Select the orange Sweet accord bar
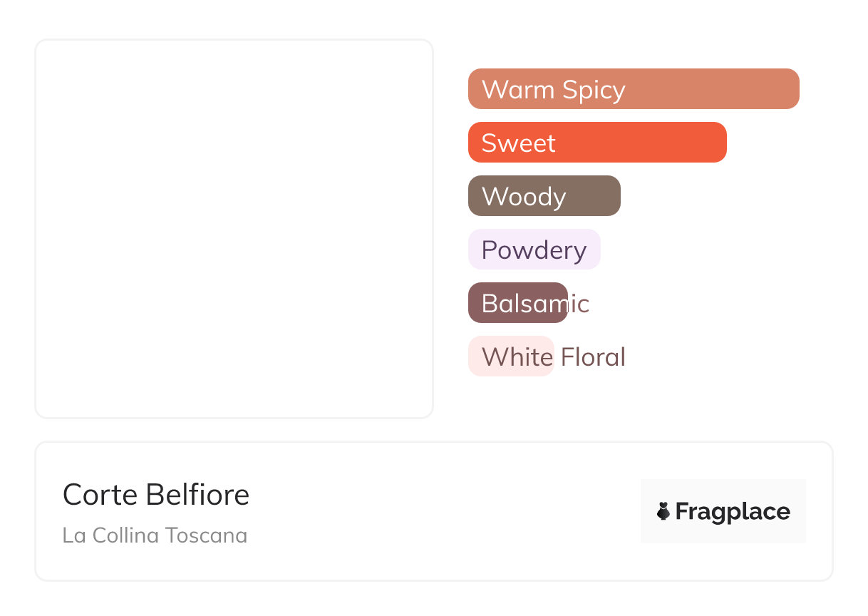Image resolution: width=868 pixels, height=616 pixels. click(641, 143)
